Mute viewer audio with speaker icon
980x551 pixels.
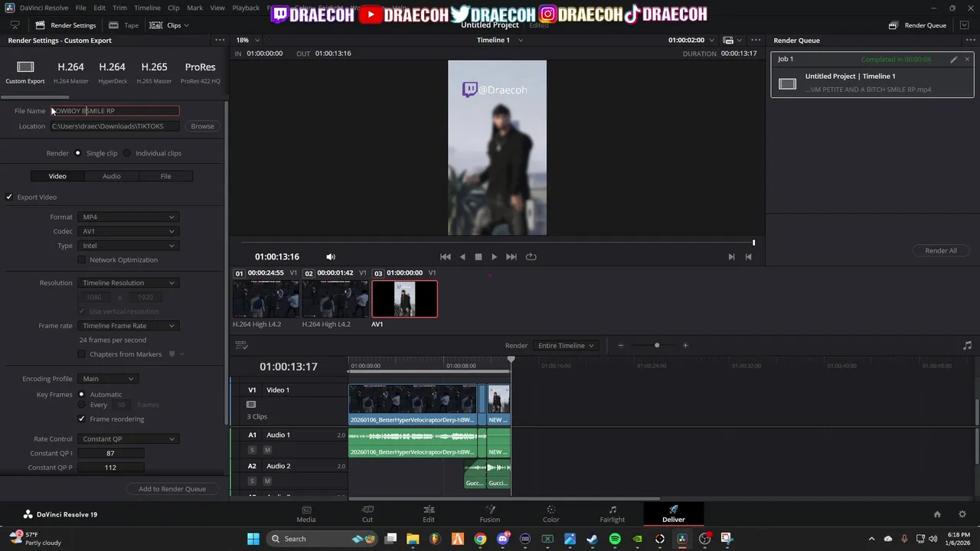[x=331, y=257]
